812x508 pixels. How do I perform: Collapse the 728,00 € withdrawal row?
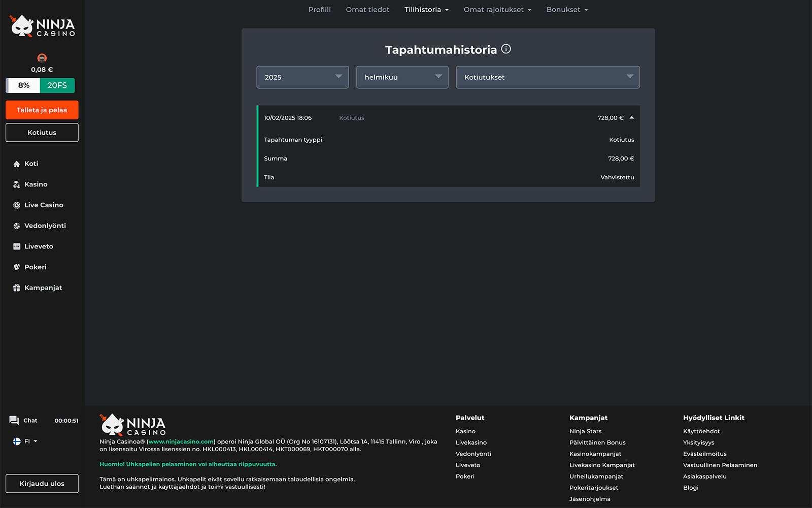tap(632, 118)
